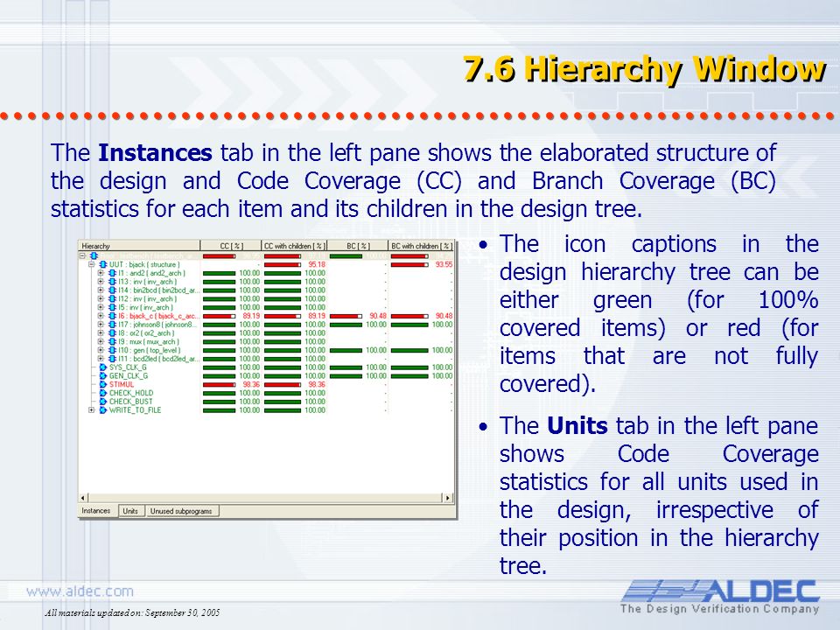This screenshot has width=840, height=630.
Task: Collapse the UUT : bjack node
Action: pos(92,264)
